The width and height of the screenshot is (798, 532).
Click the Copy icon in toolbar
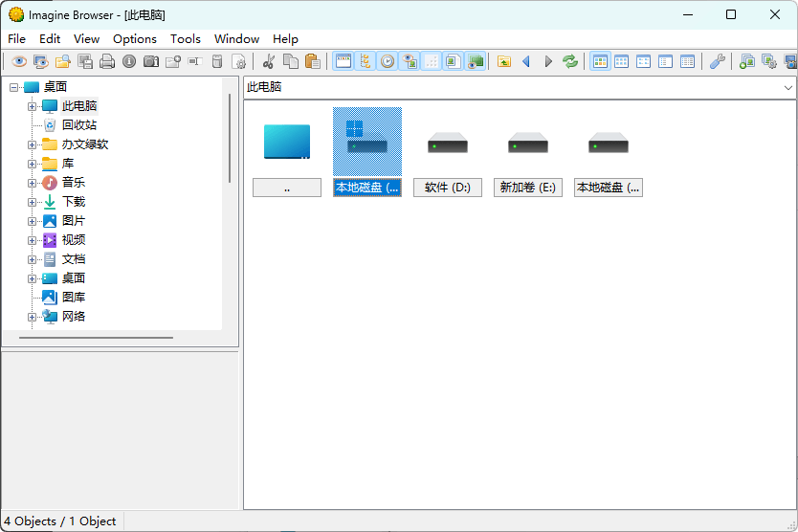point(291,61)
